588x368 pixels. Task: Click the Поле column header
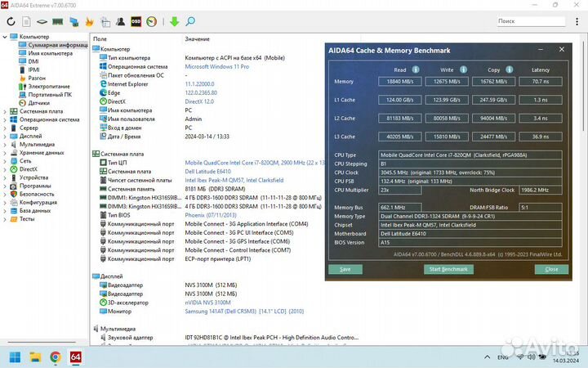(x=100, y=39)
